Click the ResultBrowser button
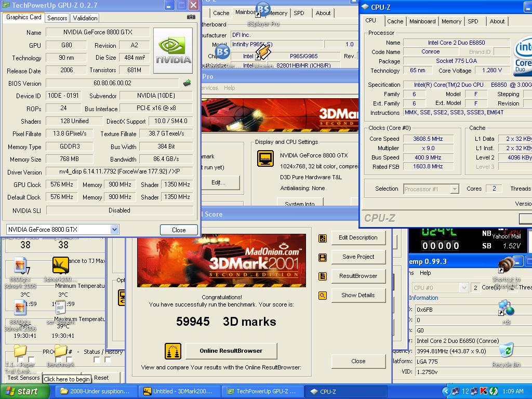532x399 pixels. pos(358,276)
